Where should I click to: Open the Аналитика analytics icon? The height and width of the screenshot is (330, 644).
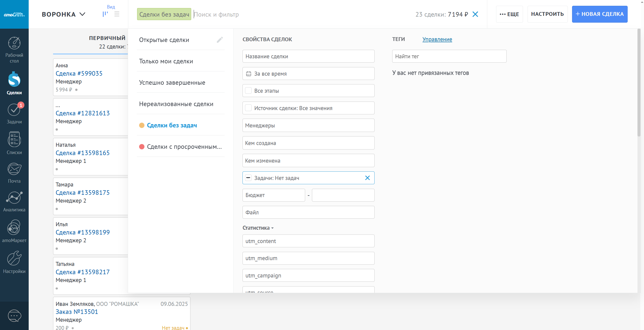point(14,198)
